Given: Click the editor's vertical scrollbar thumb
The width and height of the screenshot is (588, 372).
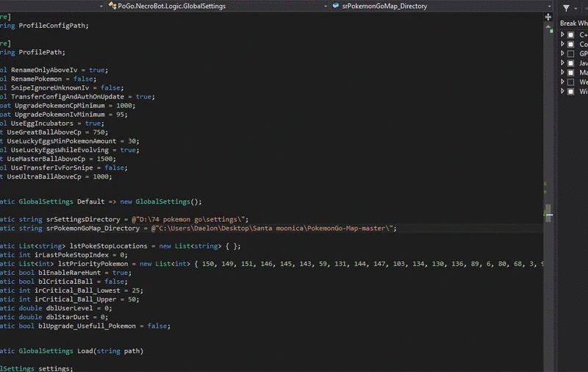Looking at the screenshot, I should (548, 213).
